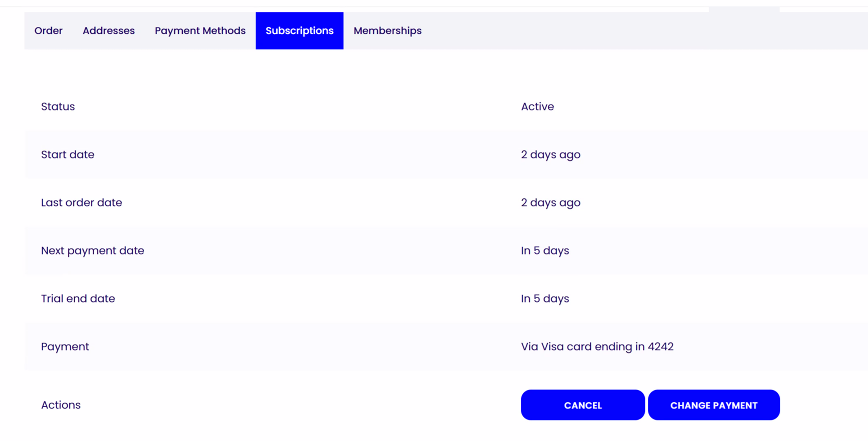Click the Actions row label

pyautogui.click(x=61, y=405)
